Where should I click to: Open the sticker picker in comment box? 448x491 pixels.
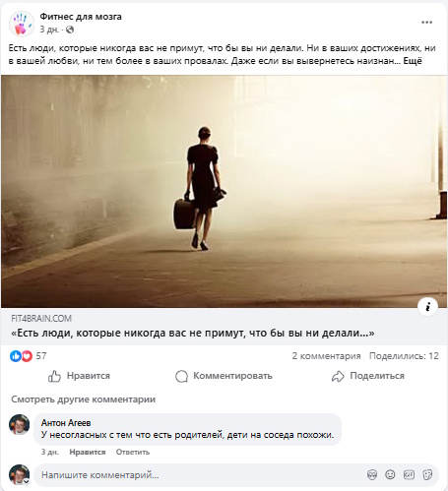pos(427,474)
